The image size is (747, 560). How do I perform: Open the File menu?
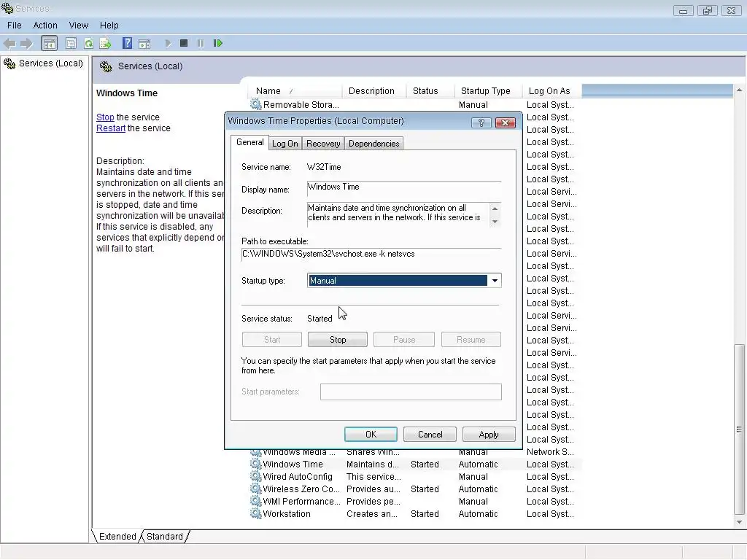point(15,26)
